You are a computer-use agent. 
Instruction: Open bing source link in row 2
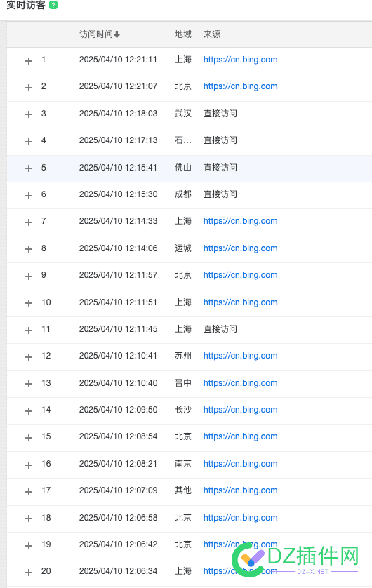coord(240,86)
